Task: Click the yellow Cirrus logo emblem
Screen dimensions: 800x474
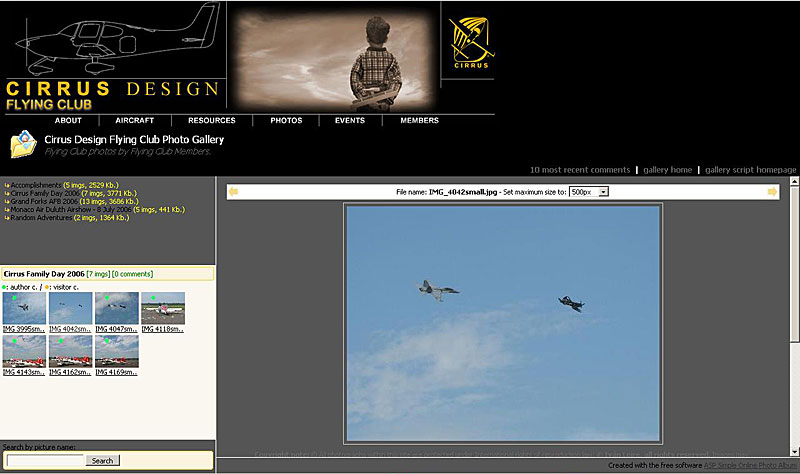Action: (471, 42)
